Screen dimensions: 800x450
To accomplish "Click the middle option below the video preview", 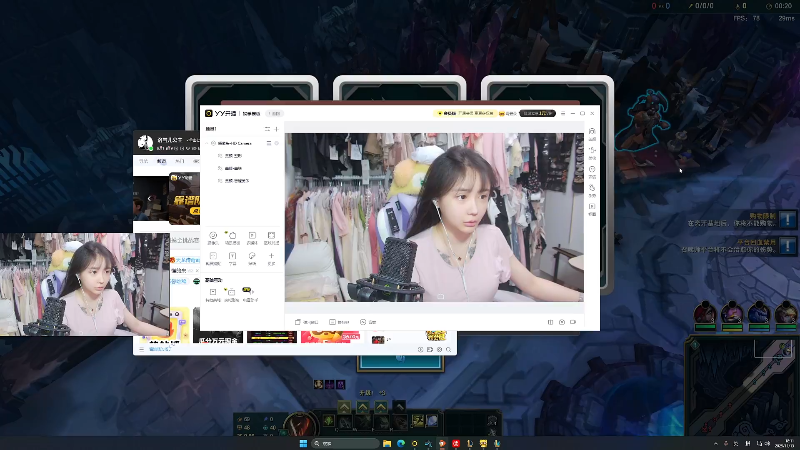I will [x=339, y=322].
